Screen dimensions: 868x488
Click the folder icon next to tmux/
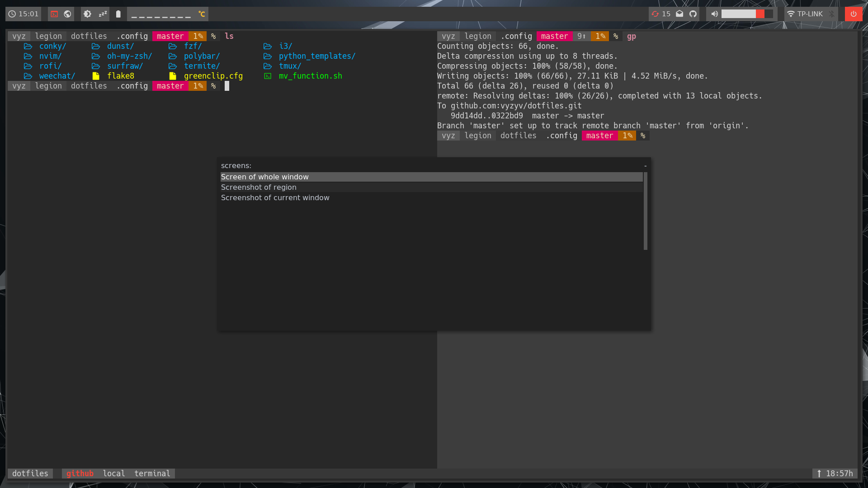(268, 66)
